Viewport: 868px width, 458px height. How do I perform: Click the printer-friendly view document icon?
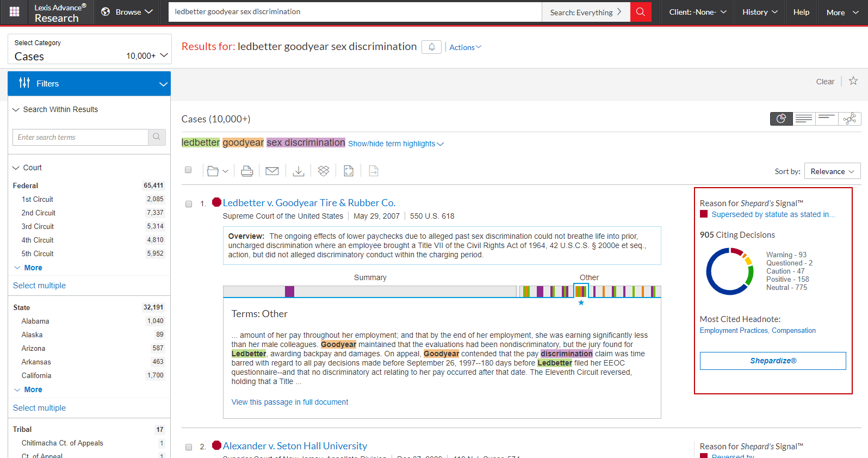349,171
